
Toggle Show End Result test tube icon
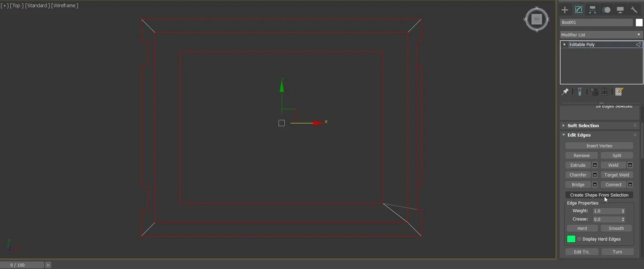580,92
